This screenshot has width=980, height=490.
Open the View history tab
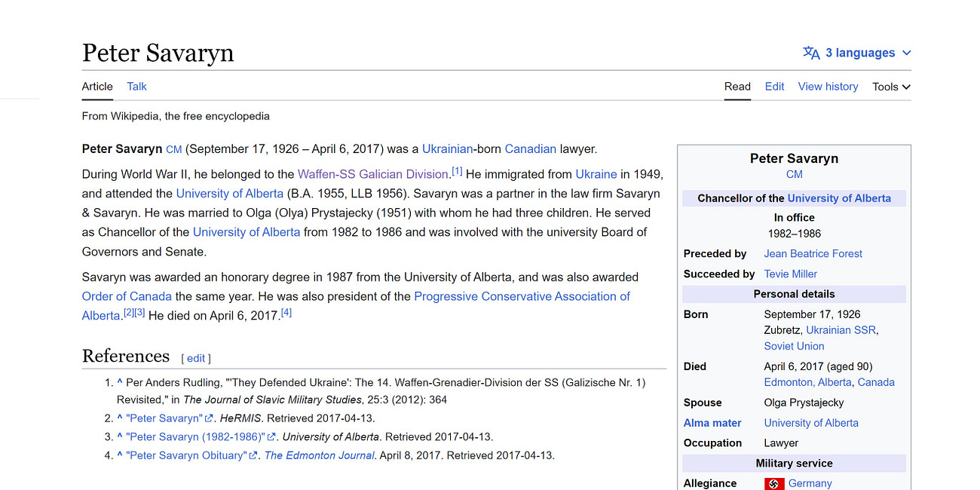click(x=828, y=87)
